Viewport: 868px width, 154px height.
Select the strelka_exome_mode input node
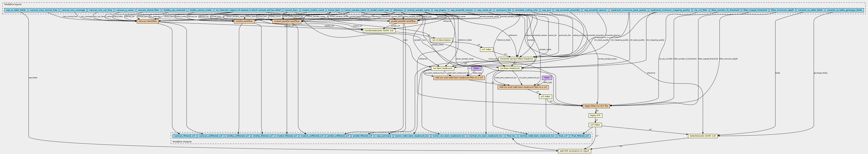coord(200,10)
